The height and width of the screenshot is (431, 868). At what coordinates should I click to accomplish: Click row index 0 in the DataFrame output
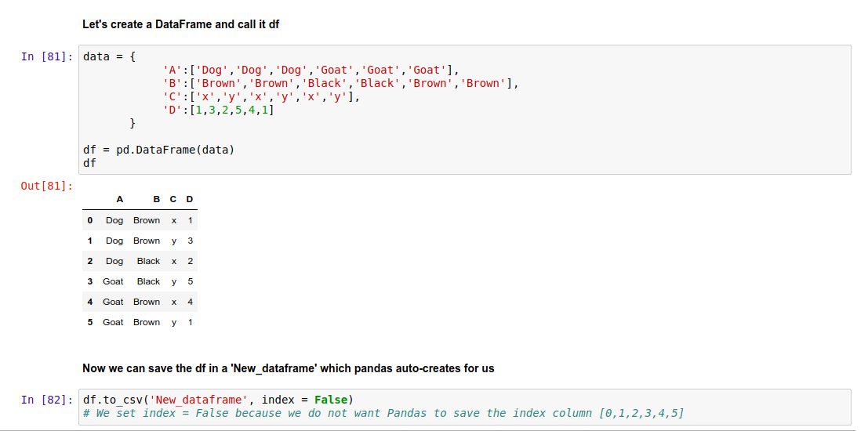click(x=90, y=220)
